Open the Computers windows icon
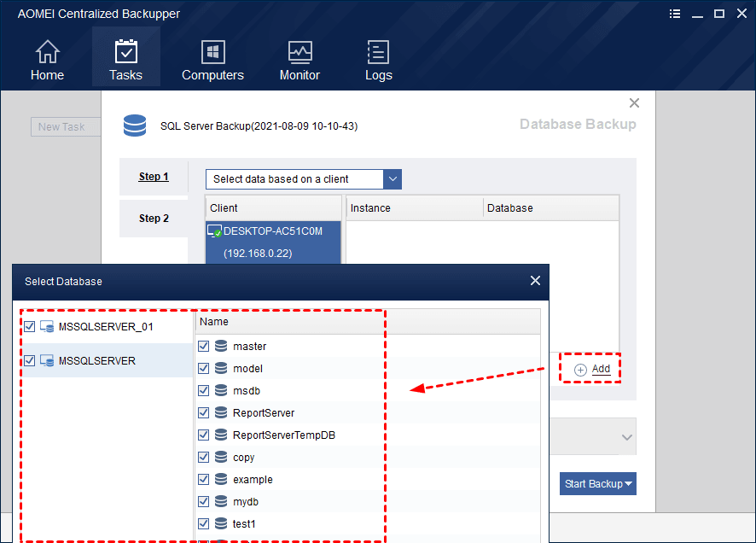 [x=212, y=52]
